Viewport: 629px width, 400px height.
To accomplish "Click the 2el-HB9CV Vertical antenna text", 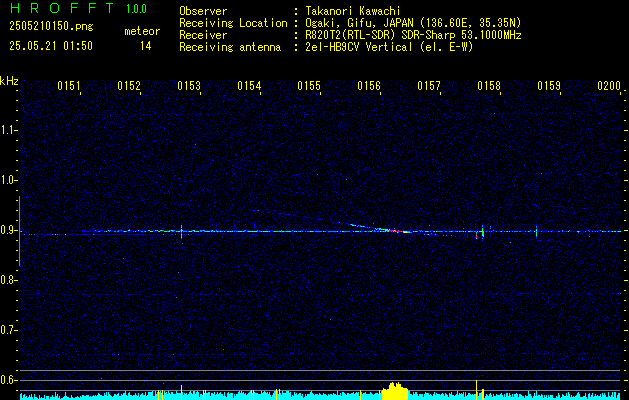I will point(389,47).
